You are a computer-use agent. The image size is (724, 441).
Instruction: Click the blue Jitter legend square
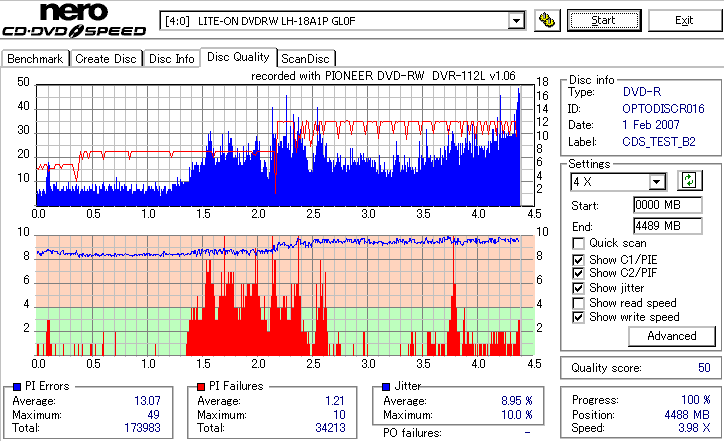point(386,387)
